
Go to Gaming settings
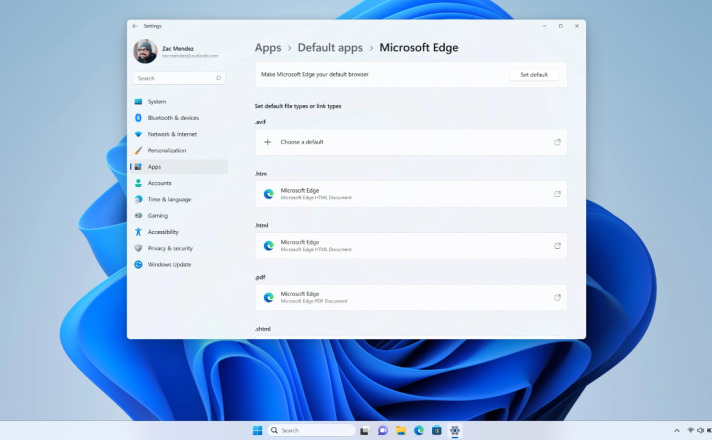pyautogui.click(x=179, y=216)
